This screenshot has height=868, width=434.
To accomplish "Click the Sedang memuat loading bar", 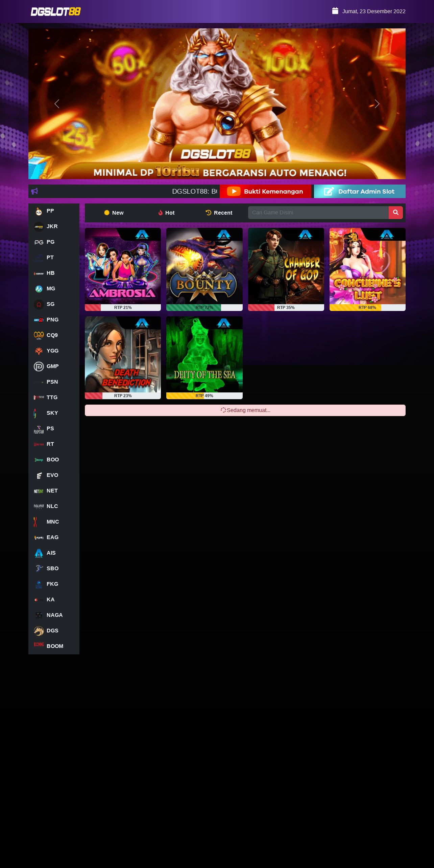I will pos(245,410).
